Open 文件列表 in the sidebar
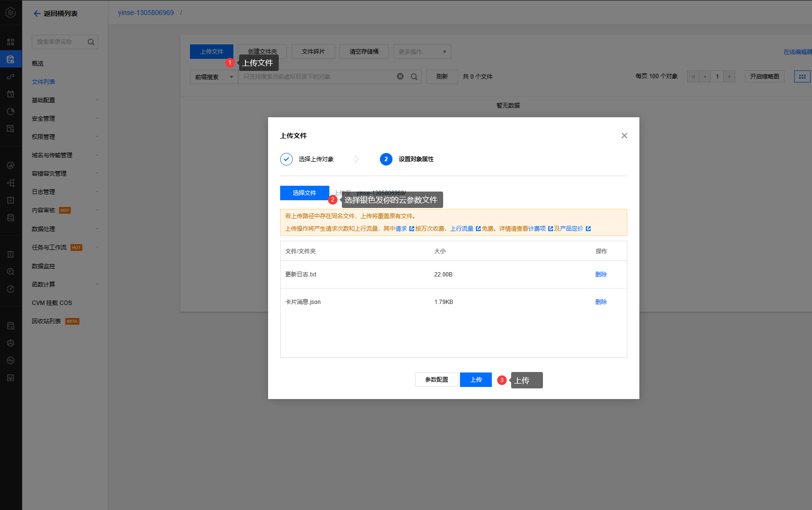This screenshot has height=510, width=812. [x=43, y=82]
